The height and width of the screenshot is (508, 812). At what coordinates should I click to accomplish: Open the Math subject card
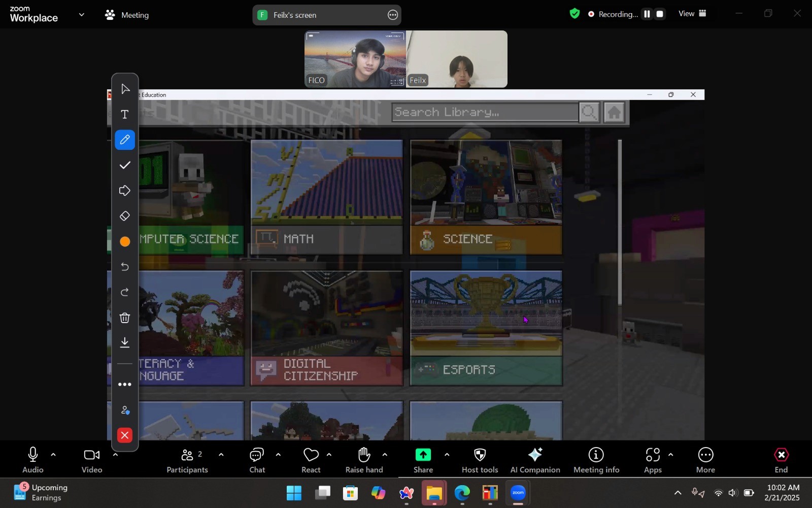click(x=327, y=197)
